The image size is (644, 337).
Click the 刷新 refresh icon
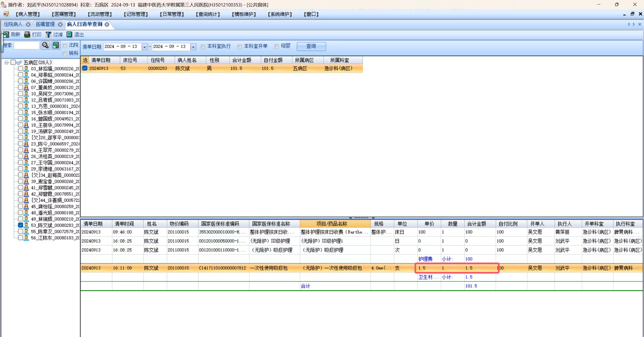(6, 34)
